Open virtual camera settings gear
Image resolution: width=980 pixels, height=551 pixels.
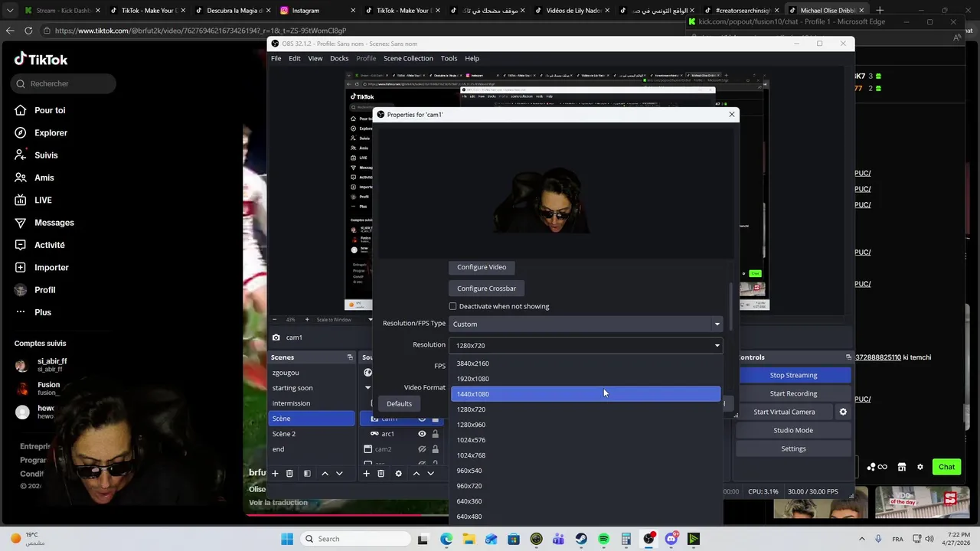click(x=843, y=412)
